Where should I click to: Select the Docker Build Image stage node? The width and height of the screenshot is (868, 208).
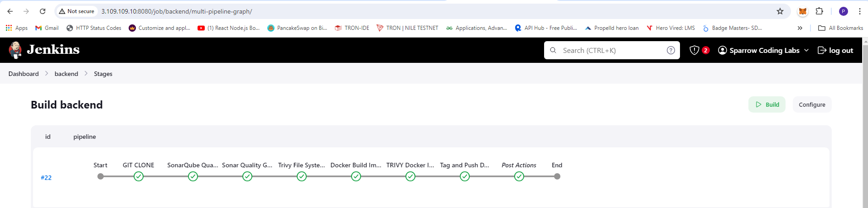point(356,176)
